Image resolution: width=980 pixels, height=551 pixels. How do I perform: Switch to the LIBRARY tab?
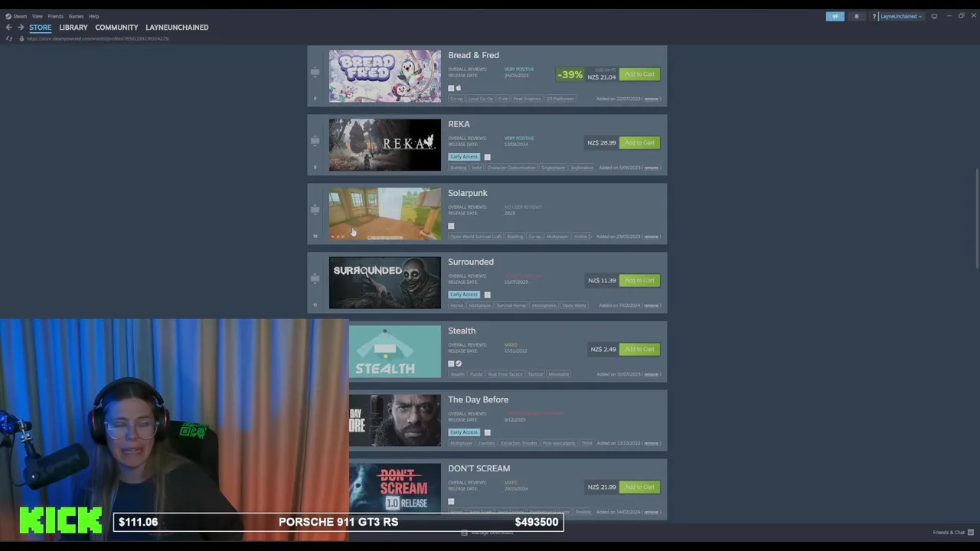point(73,28)
